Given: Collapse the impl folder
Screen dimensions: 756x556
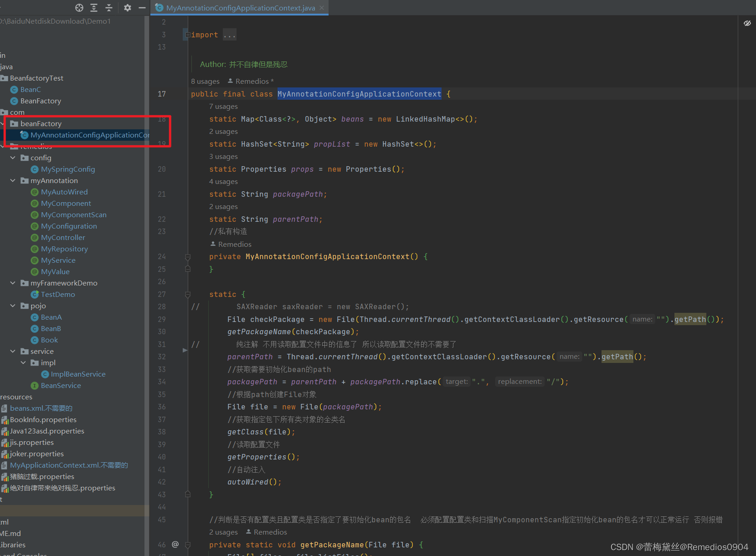Looking at the screenshot, I should tap(23, 363).
